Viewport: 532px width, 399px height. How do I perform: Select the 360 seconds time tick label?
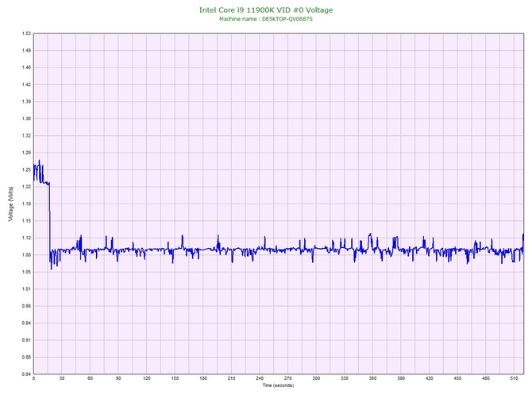pyautogui.click(x=372, y=378)
